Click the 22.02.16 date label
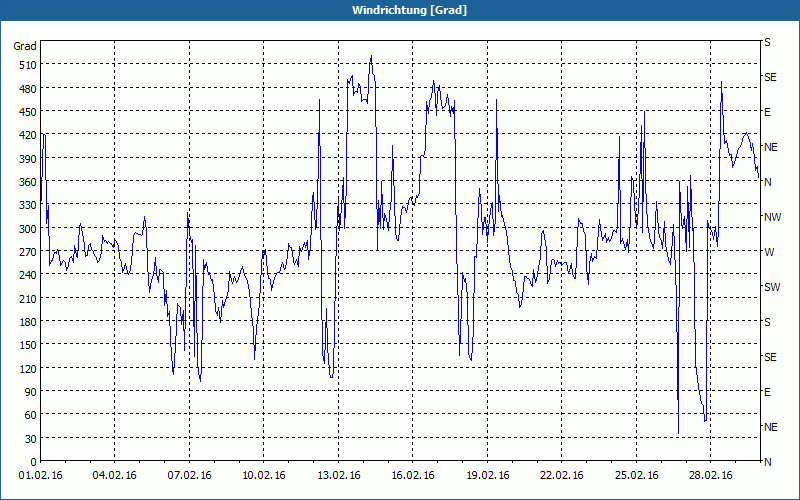800x500 pixels. [x=562, y=476]
